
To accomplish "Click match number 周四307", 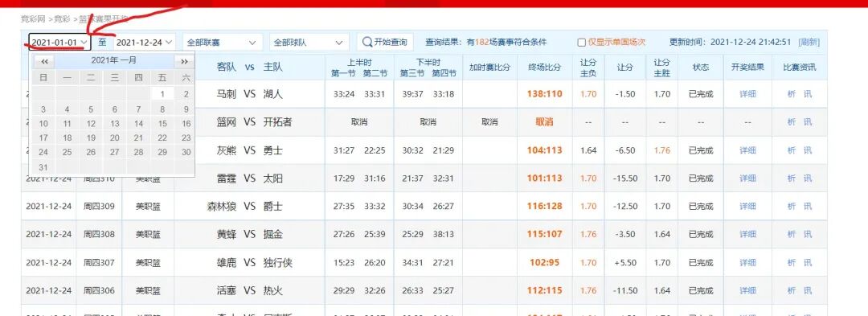I will point(99,262).
